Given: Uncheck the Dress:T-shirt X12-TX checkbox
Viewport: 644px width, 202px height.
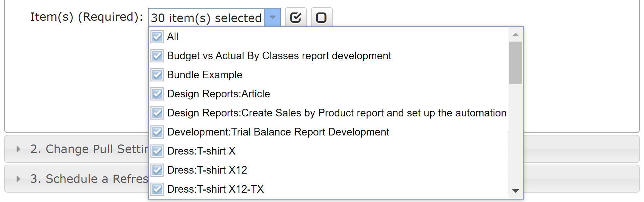Looking at the screenshot, I should click(x=157, y=189).
